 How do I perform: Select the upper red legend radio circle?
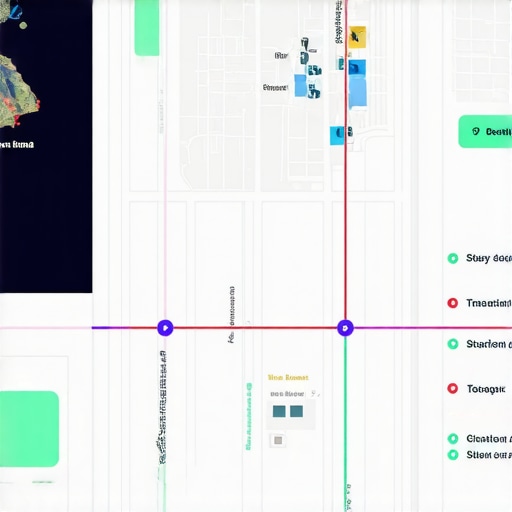tap(453, 303)
